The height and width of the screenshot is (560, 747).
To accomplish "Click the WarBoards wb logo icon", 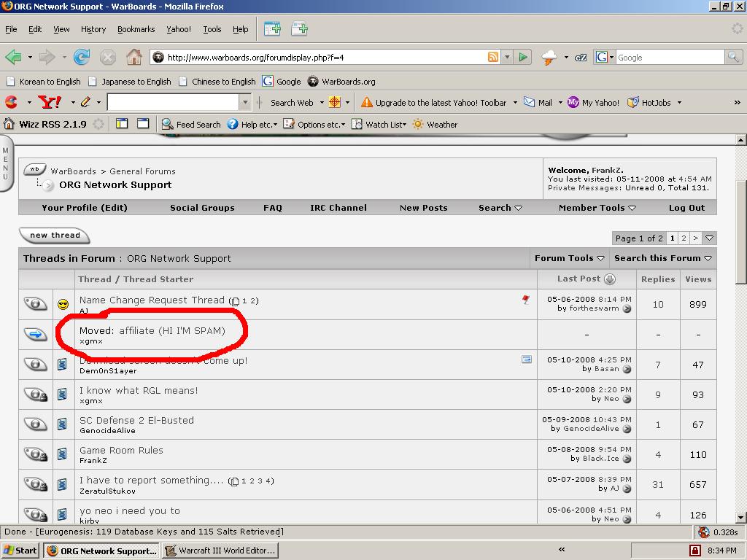I will coord(34,169).
